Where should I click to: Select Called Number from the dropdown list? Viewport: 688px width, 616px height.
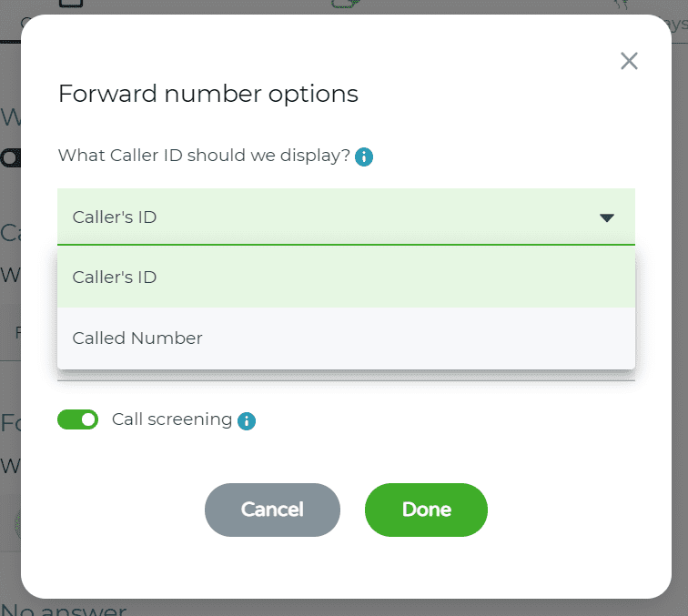click(346, 338)
